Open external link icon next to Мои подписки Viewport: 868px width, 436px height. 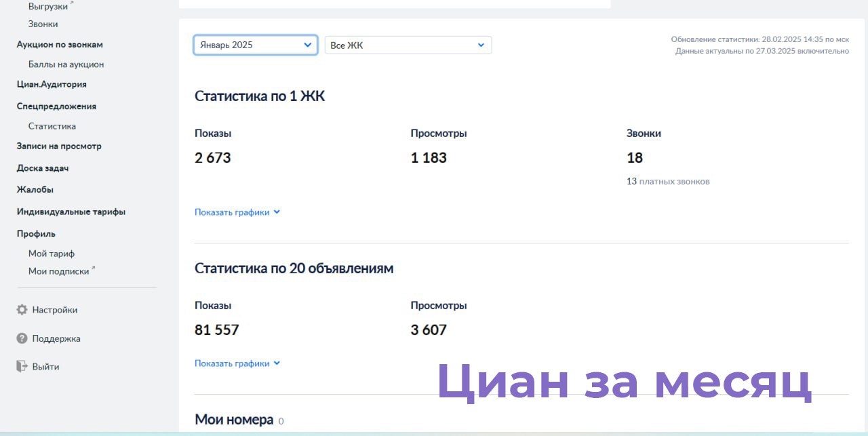click(94, 269)
